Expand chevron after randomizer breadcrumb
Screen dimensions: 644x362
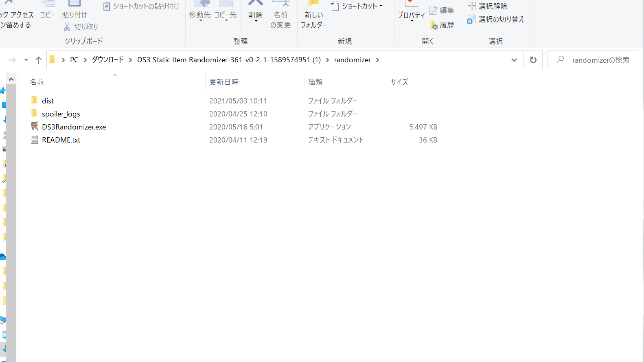378,60
